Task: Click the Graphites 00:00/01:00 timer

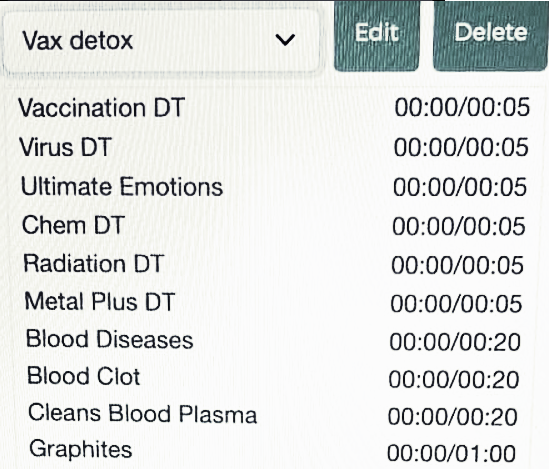Action: (x=451, y=453)
